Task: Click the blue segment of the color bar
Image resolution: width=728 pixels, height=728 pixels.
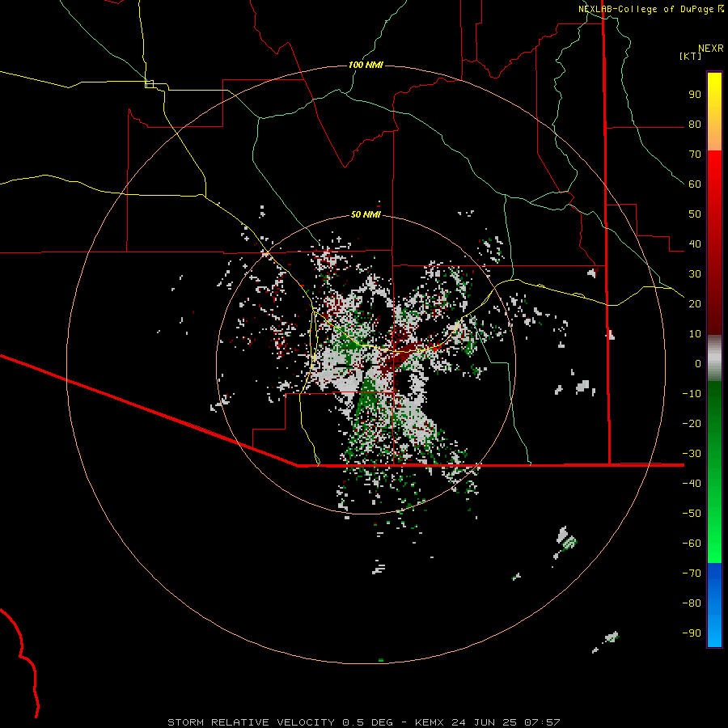Action: pos(714,605)
